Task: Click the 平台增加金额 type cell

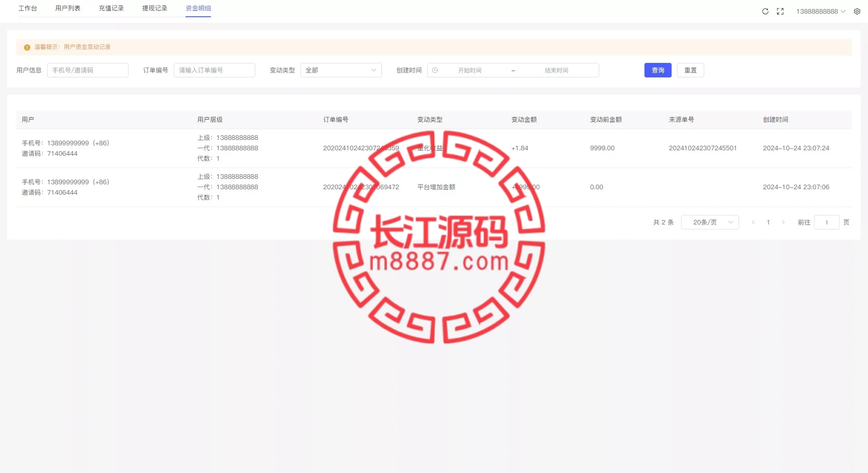Action: pyautogui.click(x=436, y=187)
